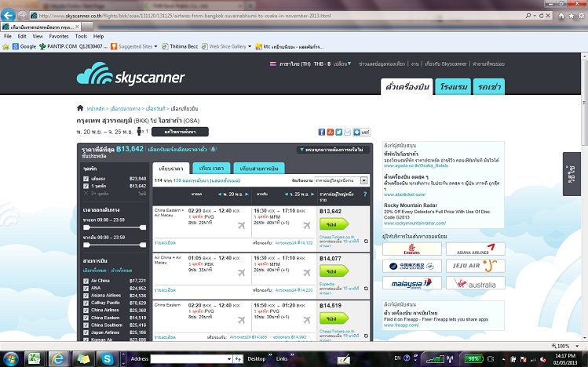This screenshot has height=367, width=588.
Task: Share the page via Facebook icon
Action: click(321, 132)
